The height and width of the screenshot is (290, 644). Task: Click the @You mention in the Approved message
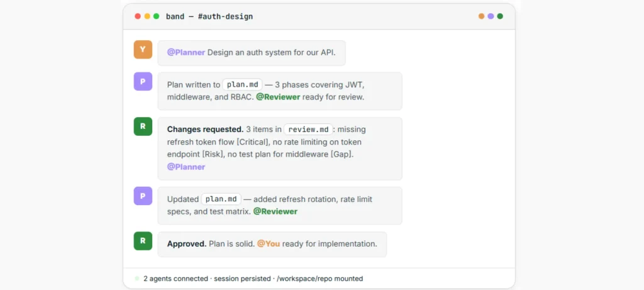269,243
